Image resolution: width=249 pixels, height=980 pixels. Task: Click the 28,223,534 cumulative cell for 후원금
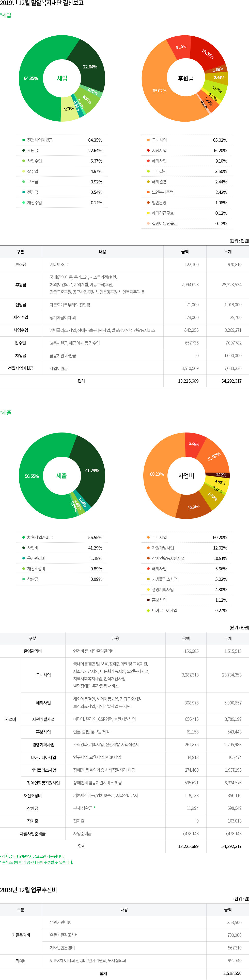click(x=231, y=285)
